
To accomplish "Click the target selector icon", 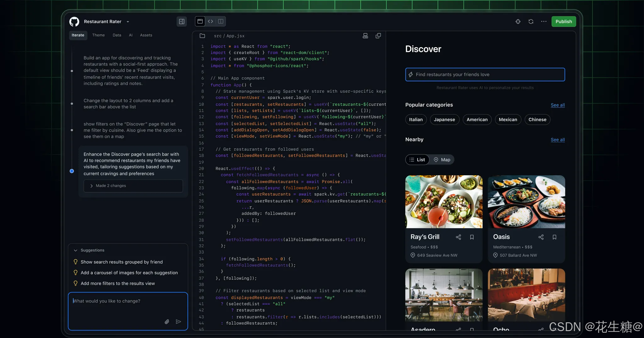I will pos(518,21).
